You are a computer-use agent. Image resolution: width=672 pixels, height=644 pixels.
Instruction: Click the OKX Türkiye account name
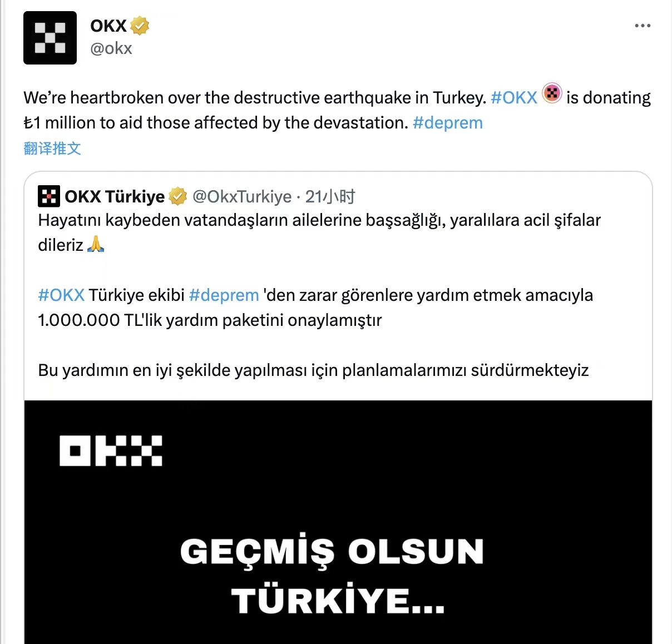pos(115,196)
